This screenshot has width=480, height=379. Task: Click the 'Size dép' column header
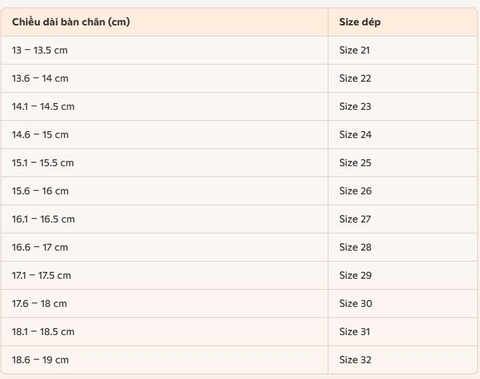tap(403, 22)
